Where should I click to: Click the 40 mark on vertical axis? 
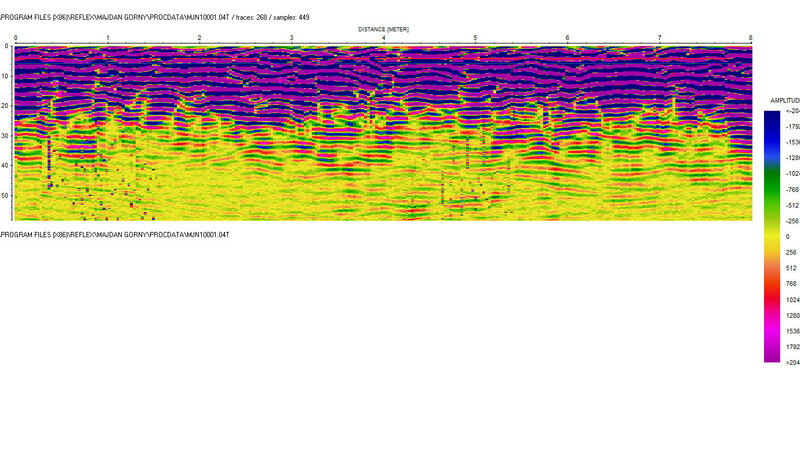[x=6, y=166]
